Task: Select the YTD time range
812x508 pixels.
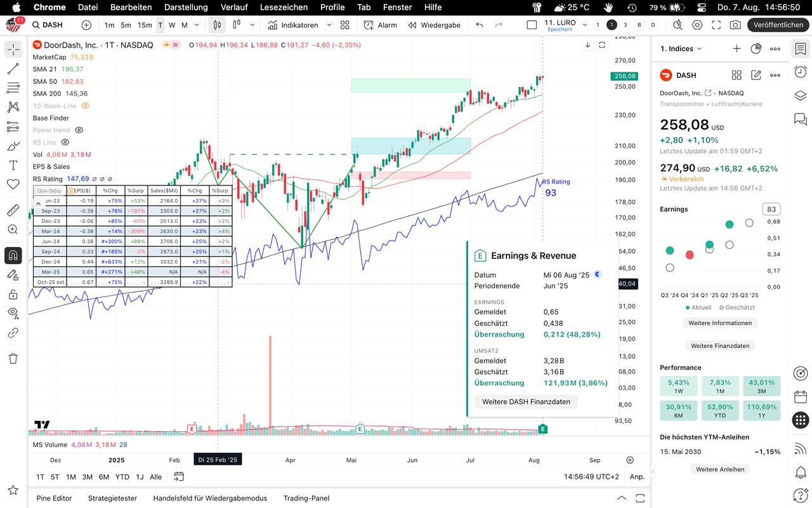Action: pyautogui.click(x=122, y=477)
